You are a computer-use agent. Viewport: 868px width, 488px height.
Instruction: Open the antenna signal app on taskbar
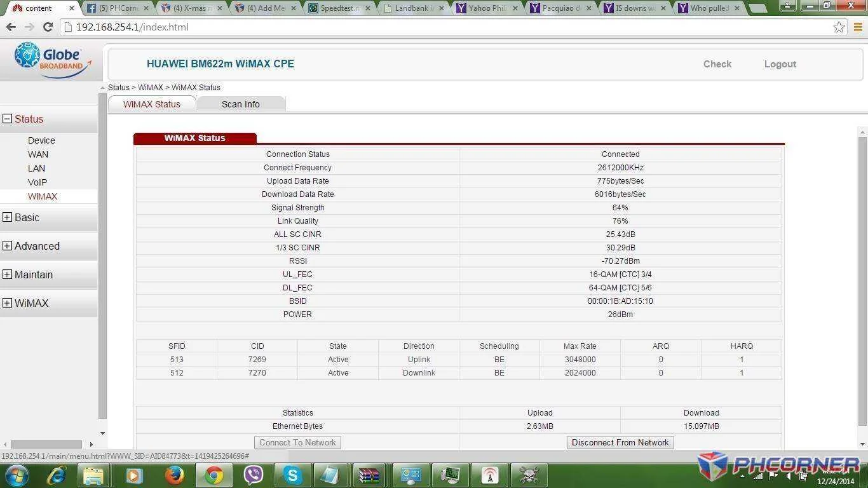(489, 475)
